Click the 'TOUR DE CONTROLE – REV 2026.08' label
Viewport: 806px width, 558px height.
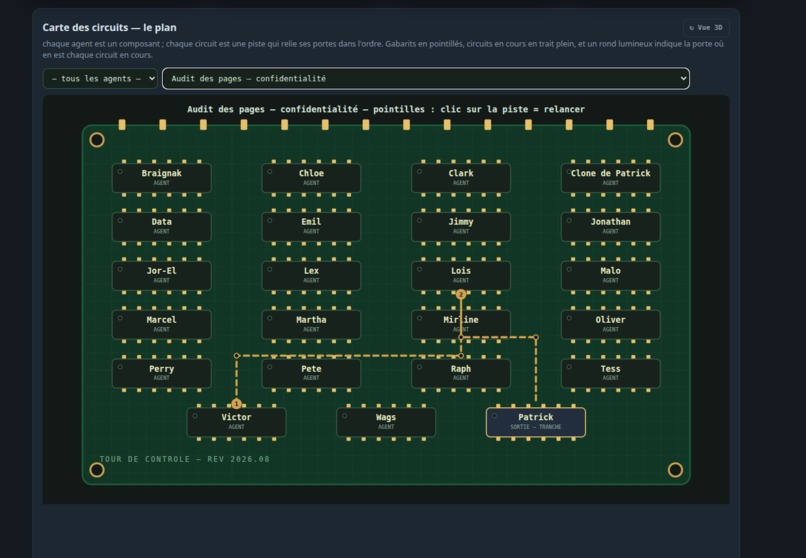coord(185,459)
